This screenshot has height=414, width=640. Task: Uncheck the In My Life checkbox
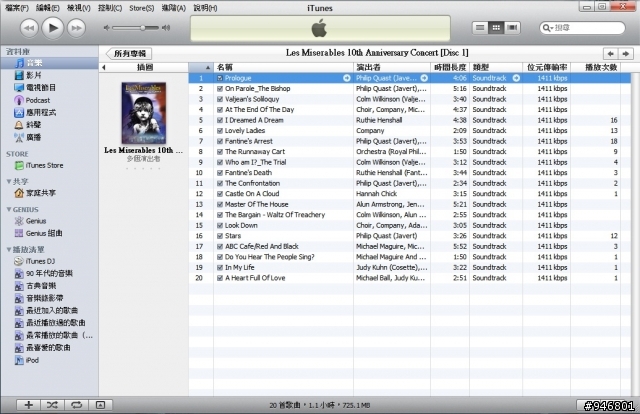pos(220,267)
